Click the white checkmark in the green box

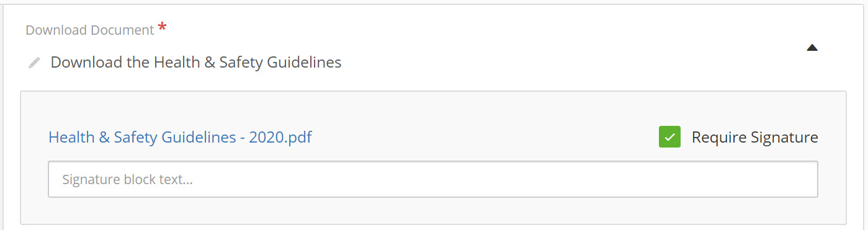(669, 137)
